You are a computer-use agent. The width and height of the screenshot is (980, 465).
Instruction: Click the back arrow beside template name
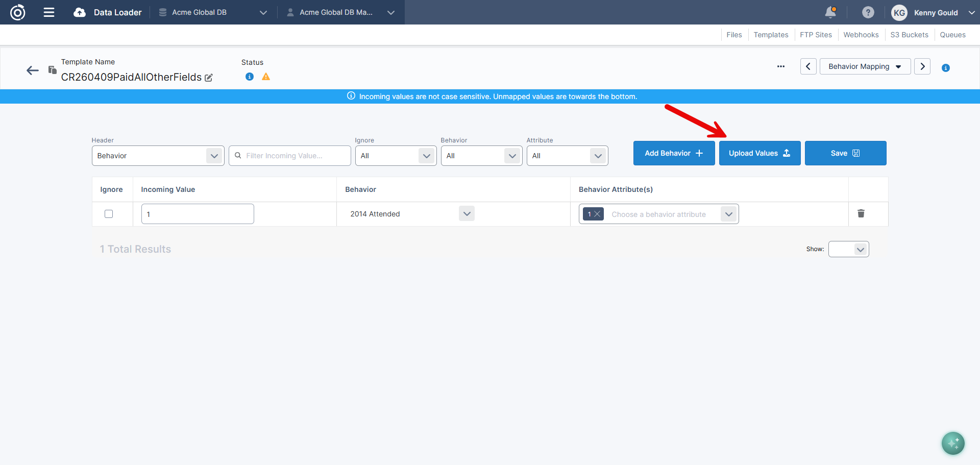tap(33, 70)
